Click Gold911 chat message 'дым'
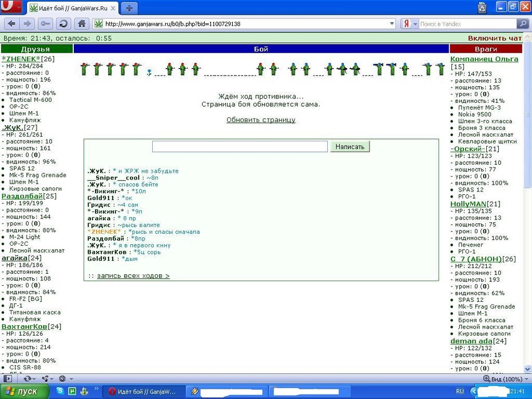This screenshot has height=399, width=532. (131, 259)
